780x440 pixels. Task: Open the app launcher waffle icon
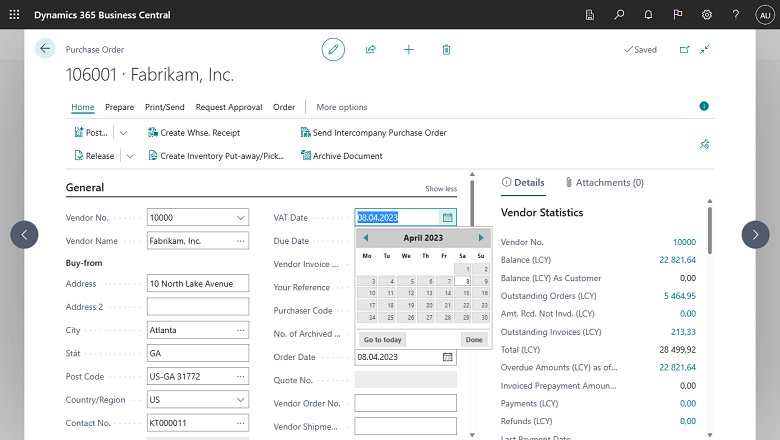coord(14,14)
